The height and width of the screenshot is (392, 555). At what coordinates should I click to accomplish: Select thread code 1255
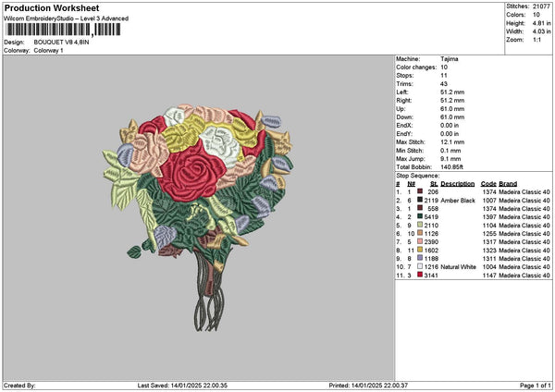[489, 234]
